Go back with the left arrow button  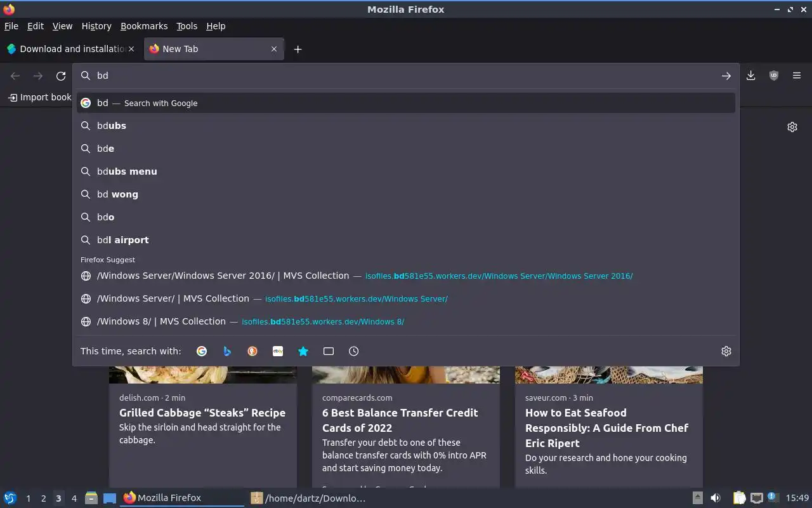pos(15,76)
